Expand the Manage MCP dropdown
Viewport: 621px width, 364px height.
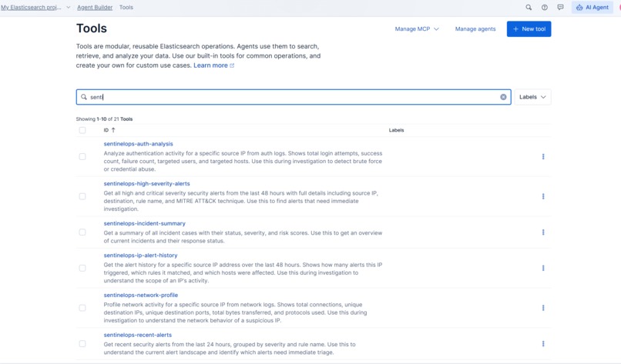tap(417, 29)
